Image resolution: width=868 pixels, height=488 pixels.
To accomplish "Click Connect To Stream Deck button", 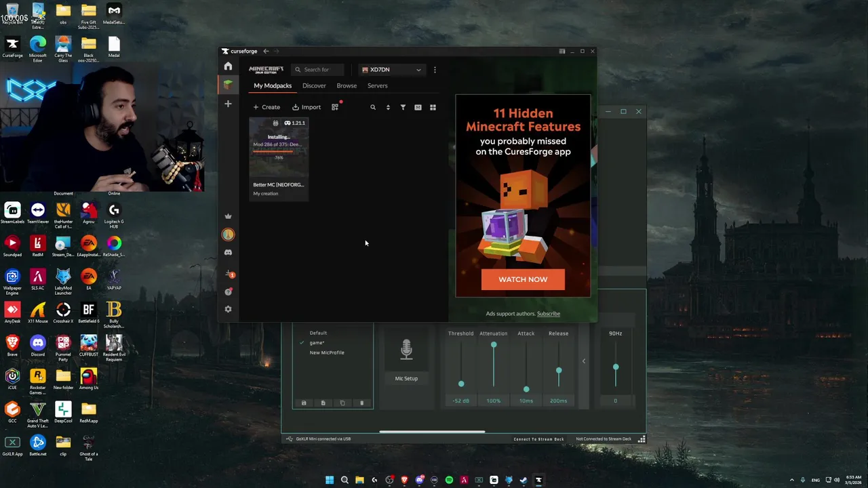I will pos(538,439).
